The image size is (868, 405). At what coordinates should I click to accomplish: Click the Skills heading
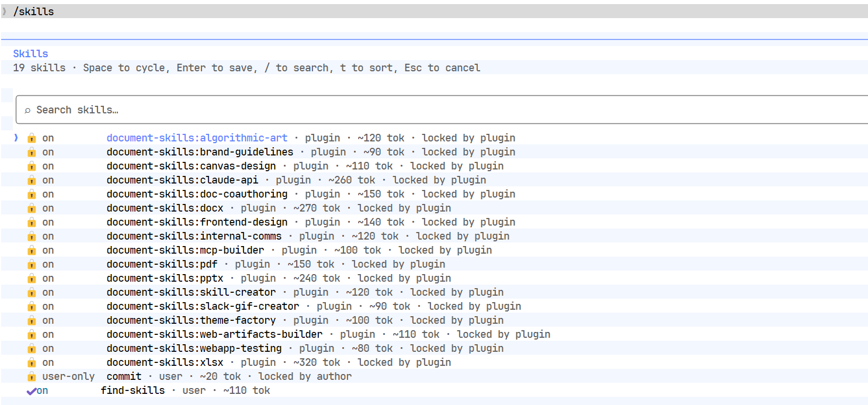tap(30, 54)
